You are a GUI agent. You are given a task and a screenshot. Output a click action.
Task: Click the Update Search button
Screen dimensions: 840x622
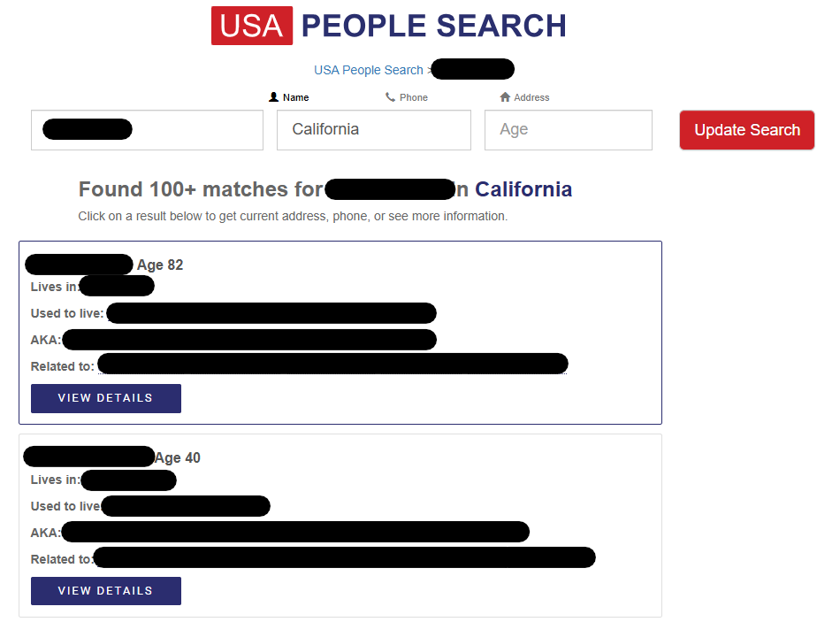tap(746, 129)
